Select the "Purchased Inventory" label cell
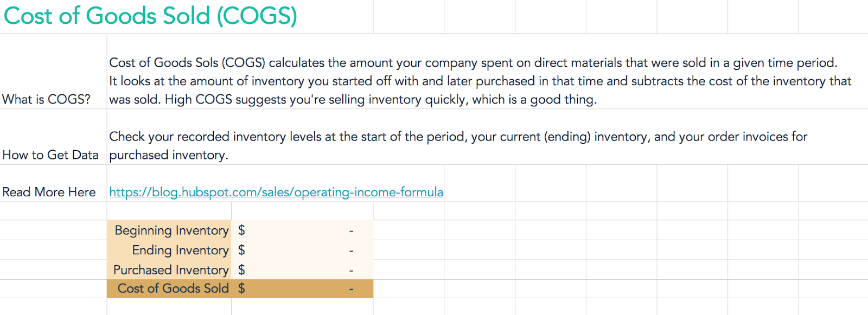The image size is (868, 315). pos(170,270)
